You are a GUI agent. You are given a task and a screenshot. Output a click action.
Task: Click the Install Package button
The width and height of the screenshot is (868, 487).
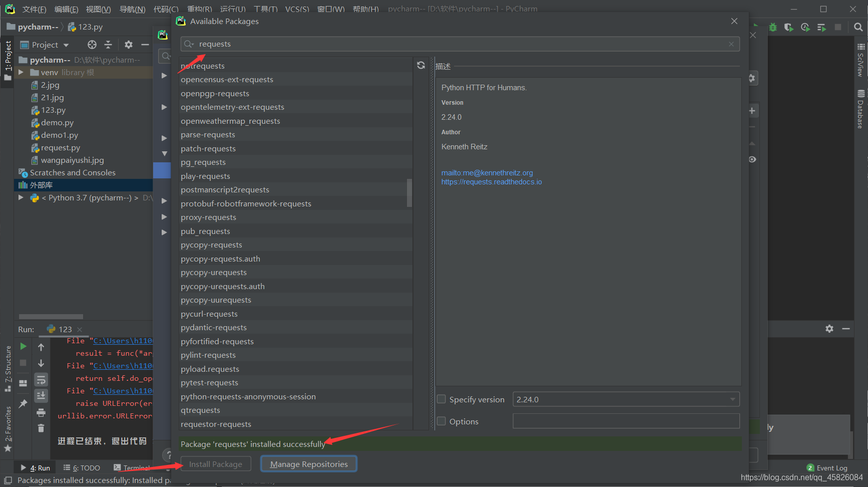(216, 464)
